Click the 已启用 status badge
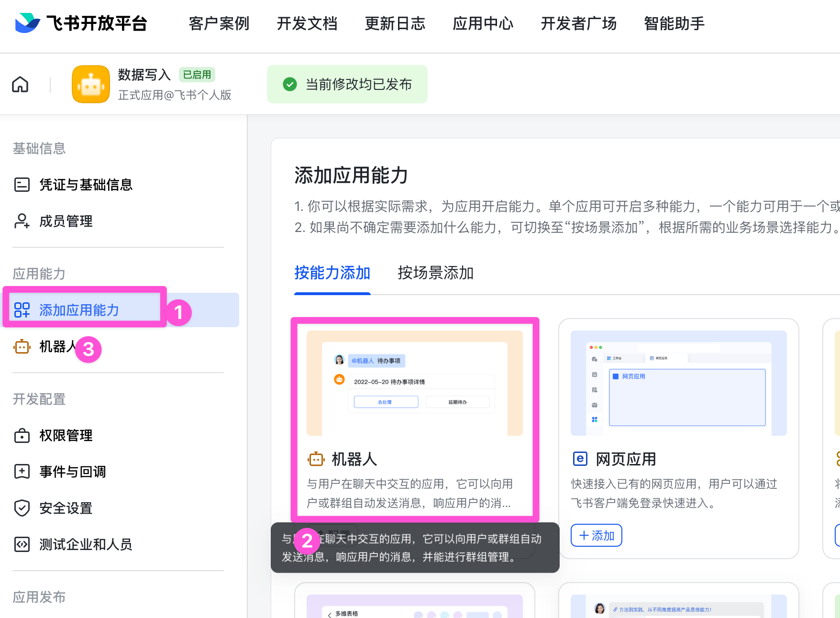Viewport: 840px width, 618px height. (197, 75)
